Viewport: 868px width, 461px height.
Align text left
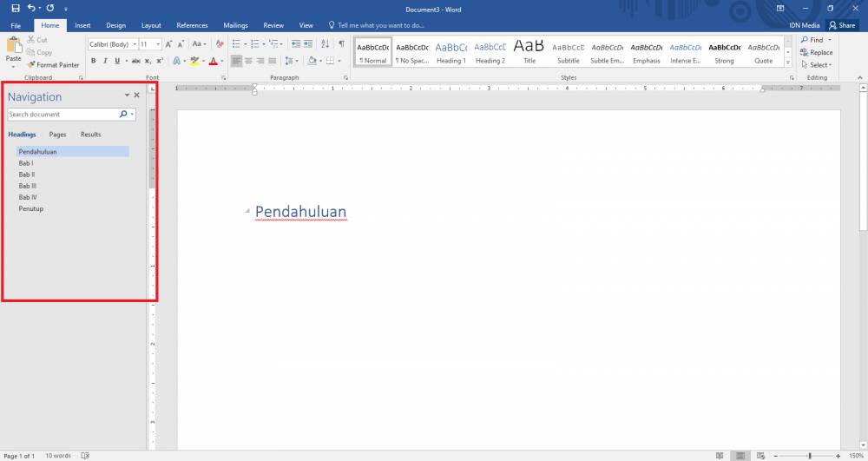(236, 61)
